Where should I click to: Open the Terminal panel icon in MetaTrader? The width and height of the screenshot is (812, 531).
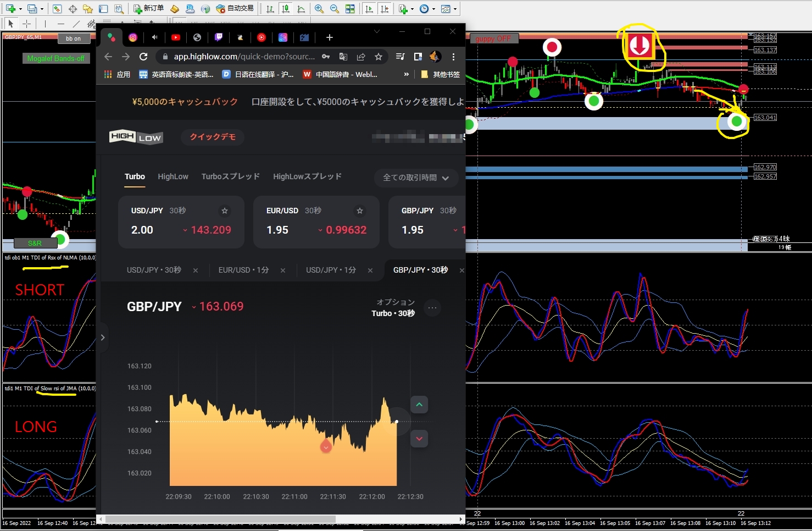[103, 9]
